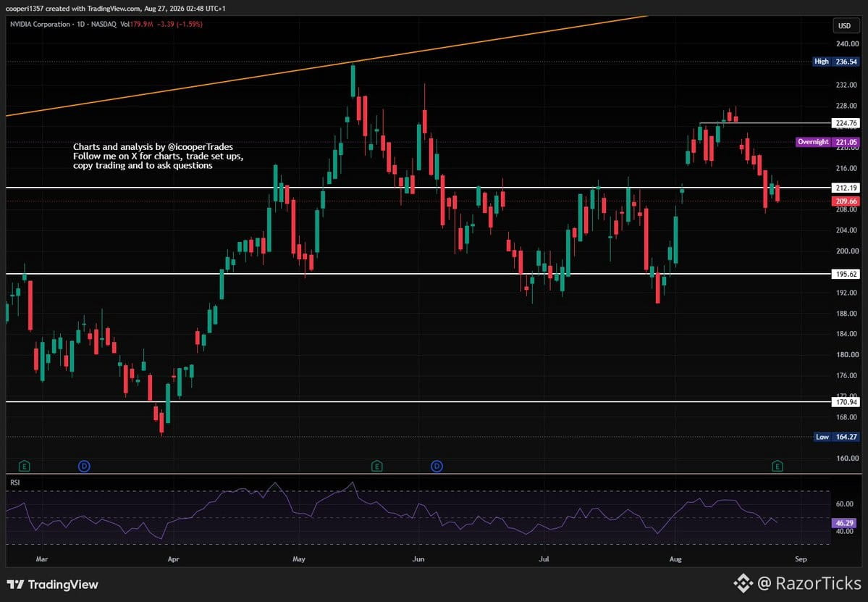The image size is (868, 602).
Task: Click the 160.00 price axis value
Action: click(x=847, y=459)
